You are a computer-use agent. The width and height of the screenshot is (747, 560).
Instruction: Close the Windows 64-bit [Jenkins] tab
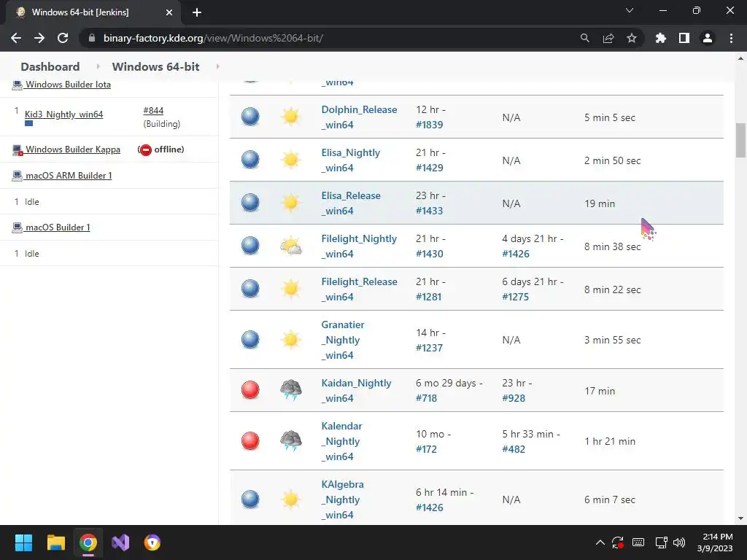coord(169,12)
